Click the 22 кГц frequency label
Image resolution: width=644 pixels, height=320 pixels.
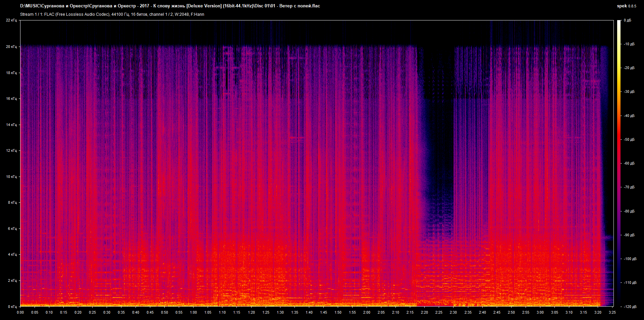point(11,20)
